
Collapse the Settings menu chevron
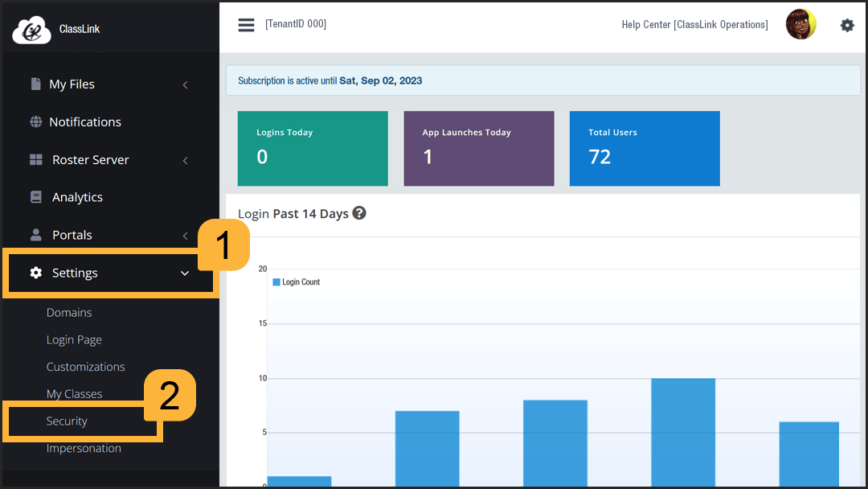point(185,273)
